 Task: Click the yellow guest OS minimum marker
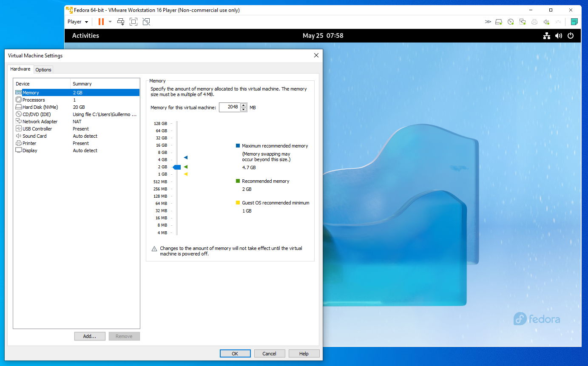point(186,174)
